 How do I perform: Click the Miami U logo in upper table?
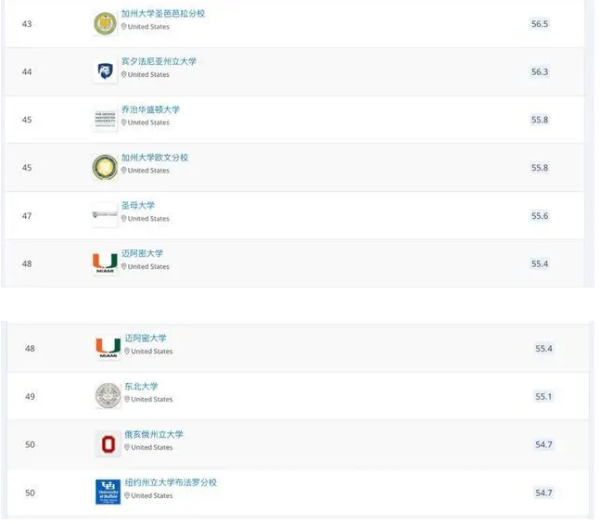[x=105, y=263]
